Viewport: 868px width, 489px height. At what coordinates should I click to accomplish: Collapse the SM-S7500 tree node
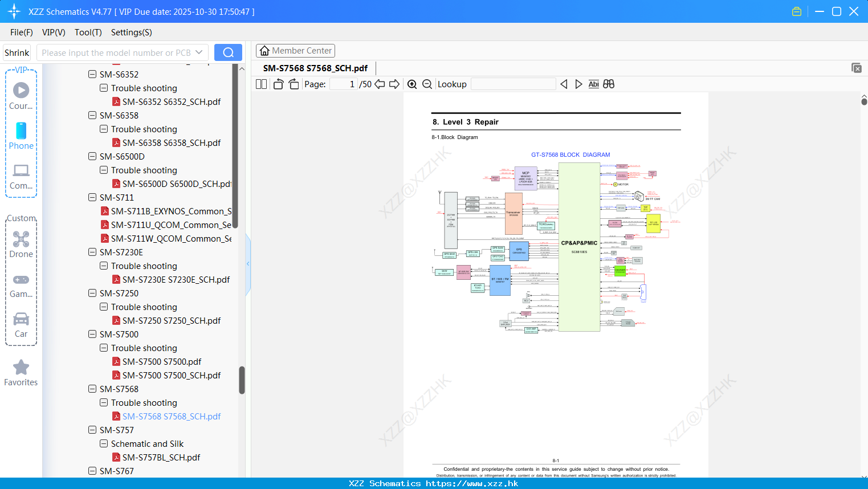92,334
